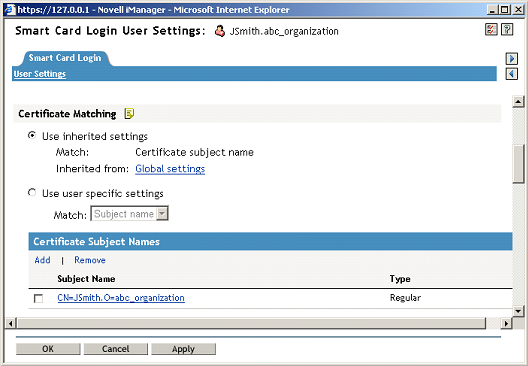Open the User Settings subtab

40,74
